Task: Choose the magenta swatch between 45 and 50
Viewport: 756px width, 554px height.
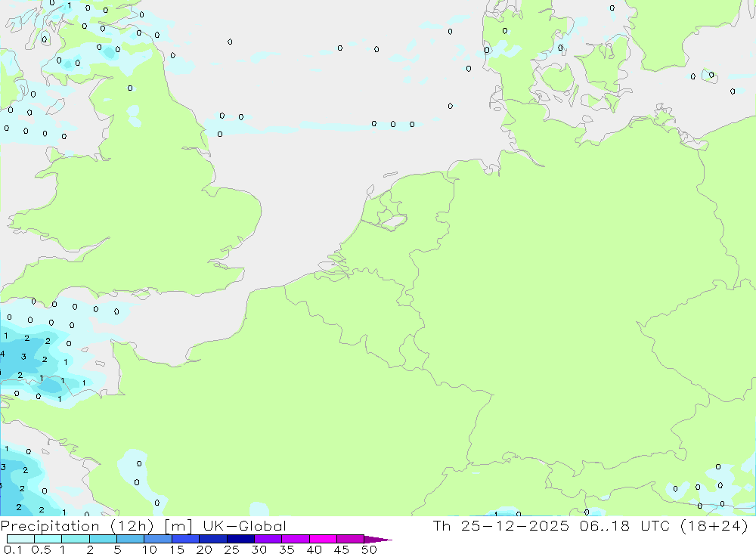Action: (x=350, y=539)
